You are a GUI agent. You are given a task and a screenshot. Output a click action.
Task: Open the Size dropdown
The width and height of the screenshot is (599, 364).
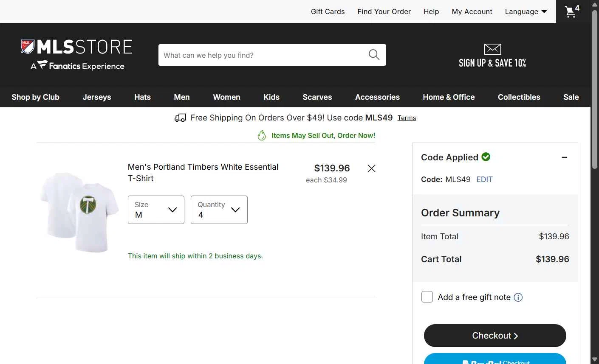pyautogui.click(x=156, y=210)
